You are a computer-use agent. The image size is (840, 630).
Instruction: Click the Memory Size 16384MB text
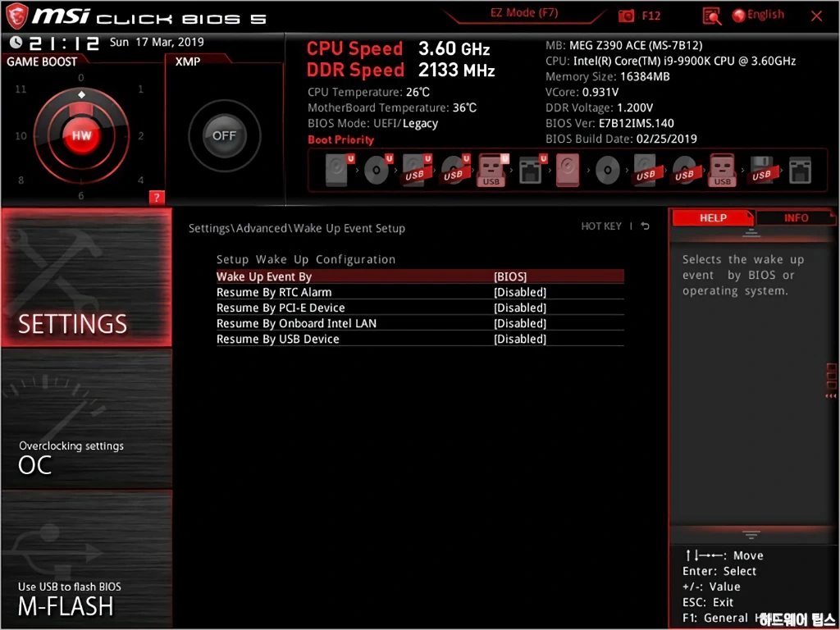coord(608,76)
